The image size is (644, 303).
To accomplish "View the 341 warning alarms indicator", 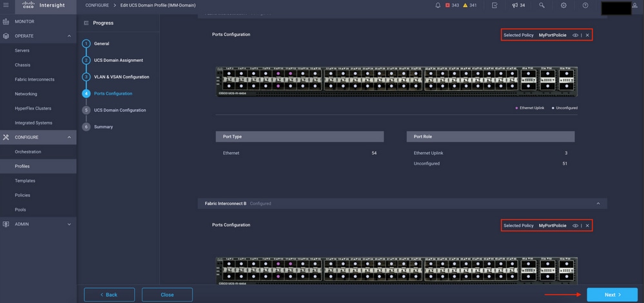I will coord(470,5).
